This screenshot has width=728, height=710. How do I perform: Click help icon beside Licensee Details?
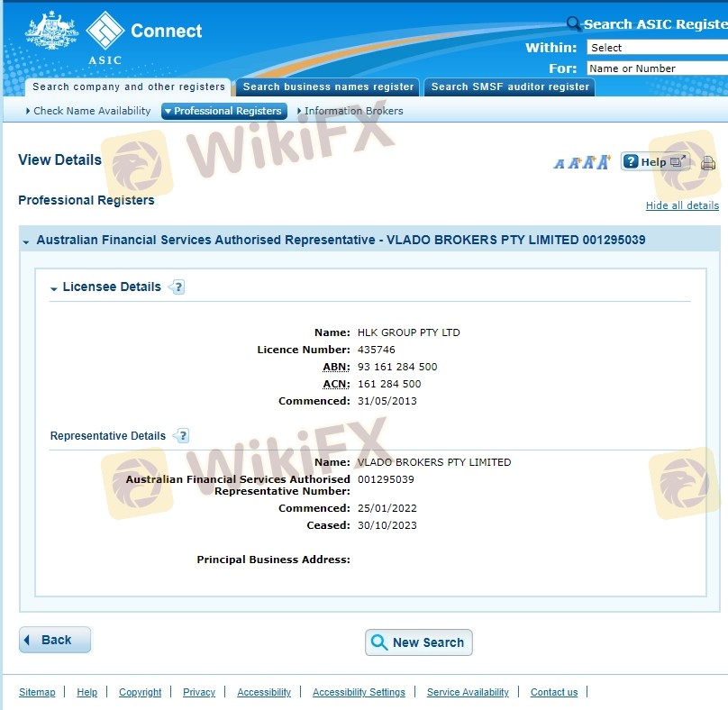click(177, 287)
